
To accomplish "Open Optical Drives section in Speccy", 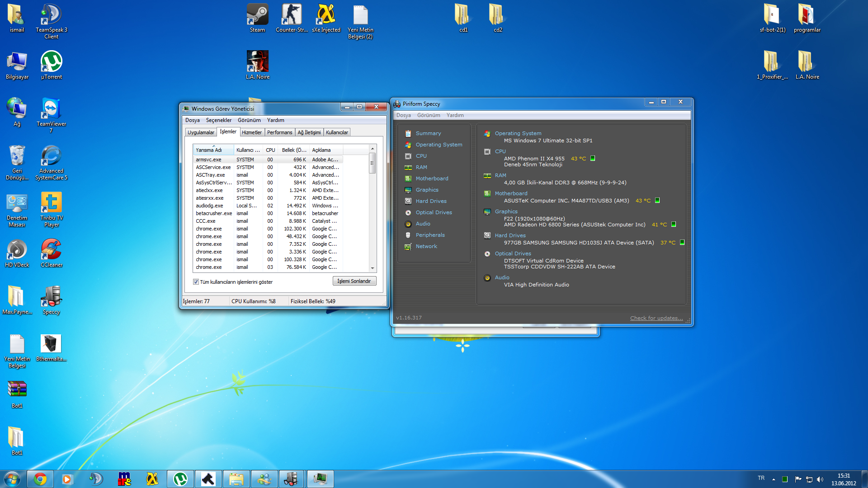I will click(433, 212).
